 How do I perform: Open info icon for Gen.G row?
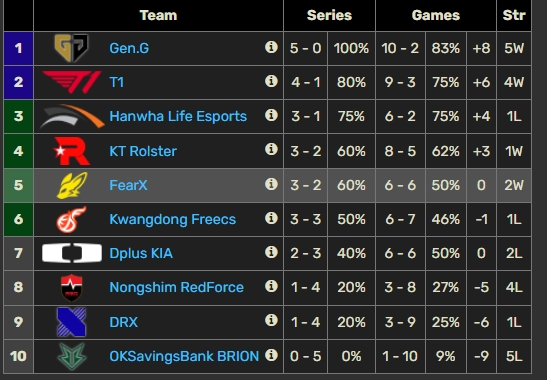tap(271, 47)
